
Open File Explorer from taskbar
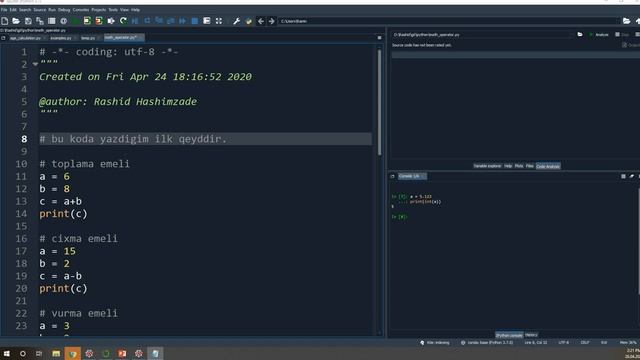point(56,353)
